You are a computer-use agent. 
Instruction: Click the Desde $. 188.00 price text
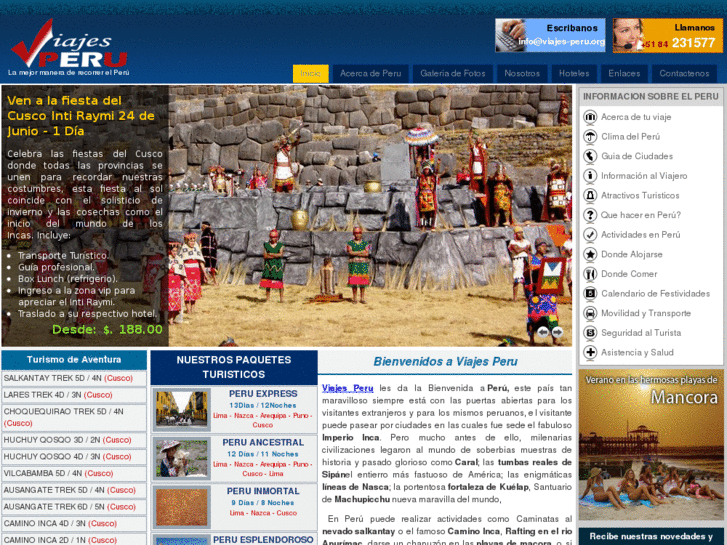(108, 330)
